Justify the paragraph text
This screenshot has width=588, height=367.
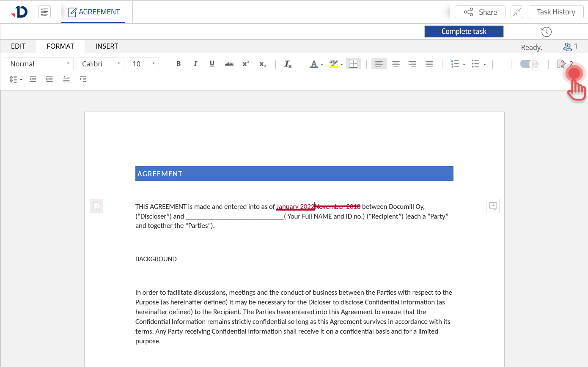(429, 64)
